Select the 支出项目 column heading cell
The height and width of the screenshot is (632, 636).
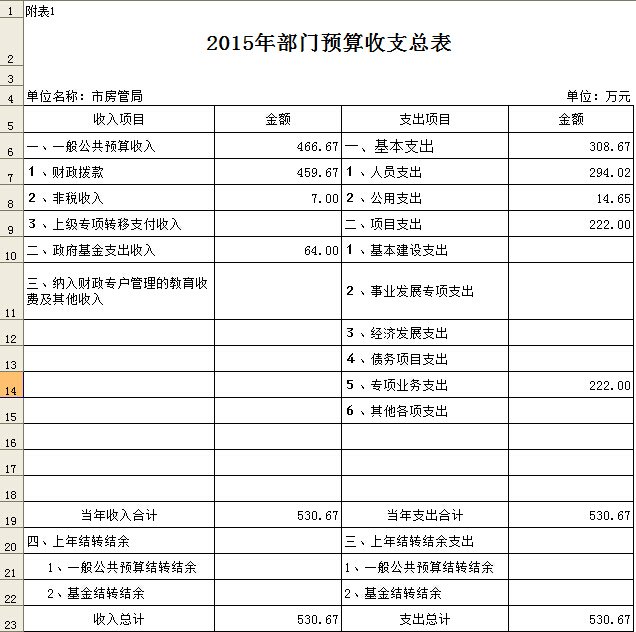pyautogui.click(x=425, y=119)
